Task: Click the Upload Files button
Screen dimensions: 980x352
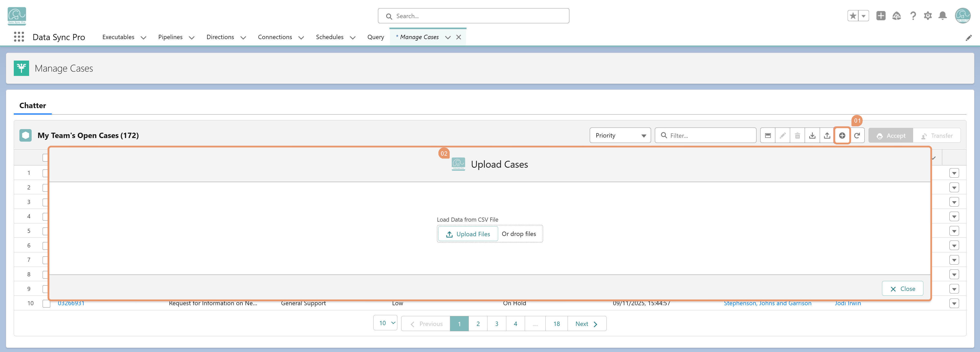Action: [468, 234]
